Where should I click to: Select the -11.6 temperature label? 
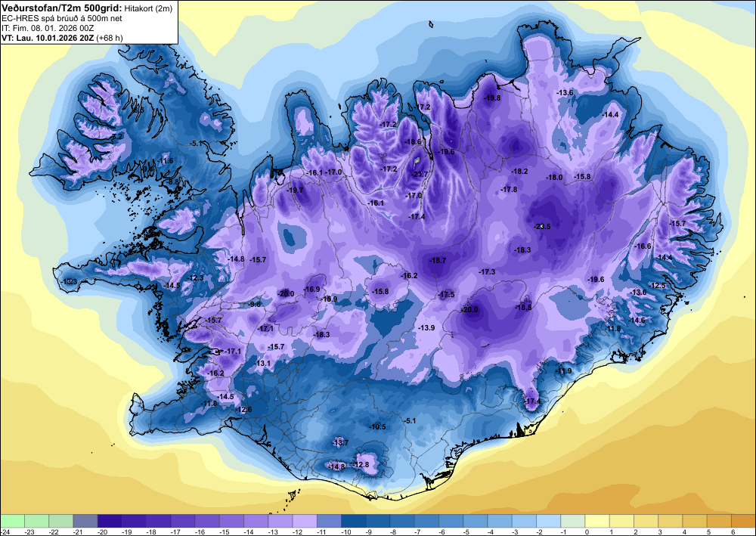[165, 160]
